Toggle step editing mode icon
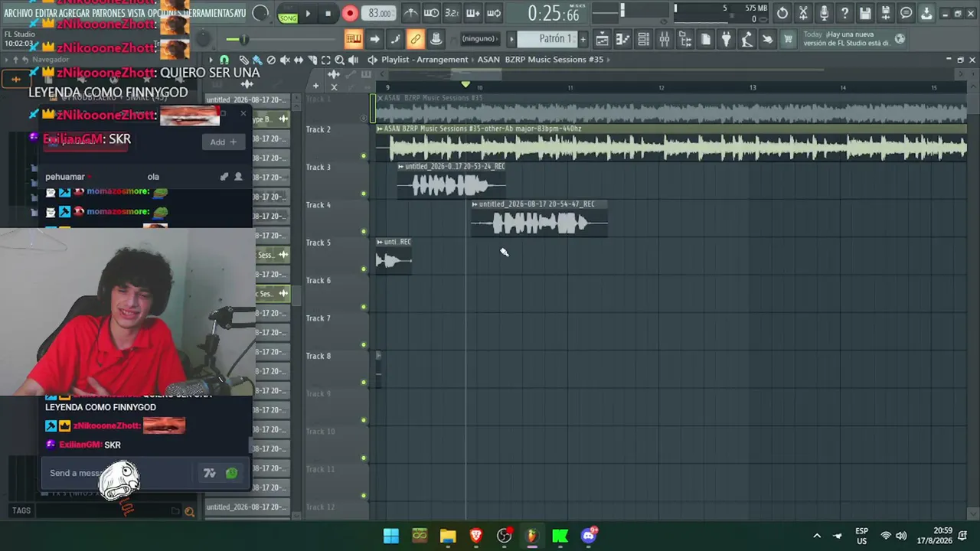 point(395,39)
